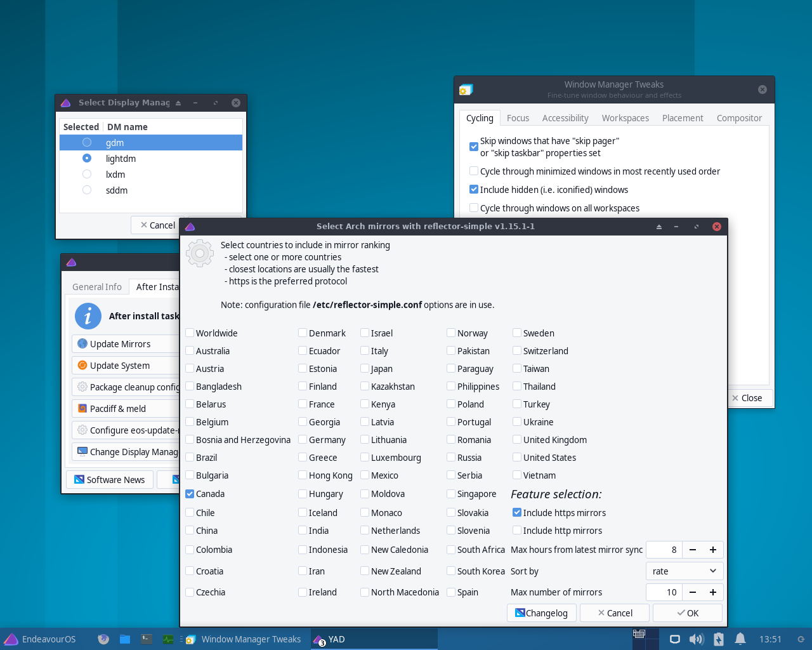Switch to the Workspaces tab
The image size is (812, 650).
click(x=625, y=118)
